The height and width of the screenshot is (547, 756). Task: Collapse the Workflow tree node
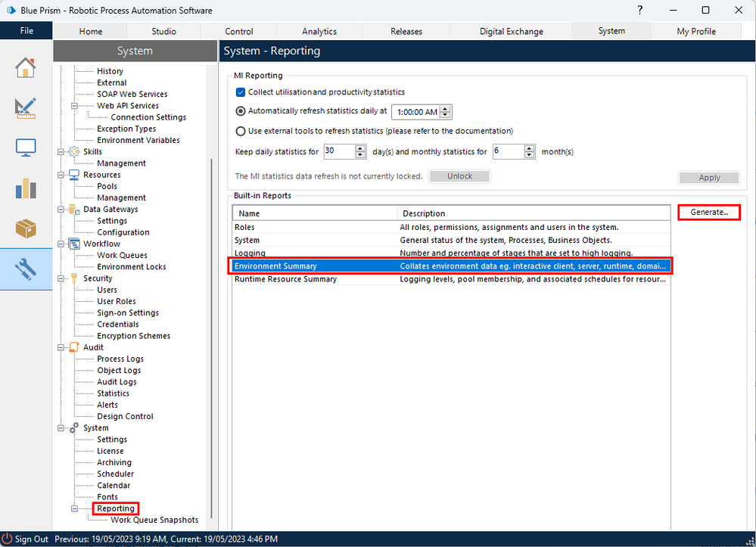[x=61, y=244]
